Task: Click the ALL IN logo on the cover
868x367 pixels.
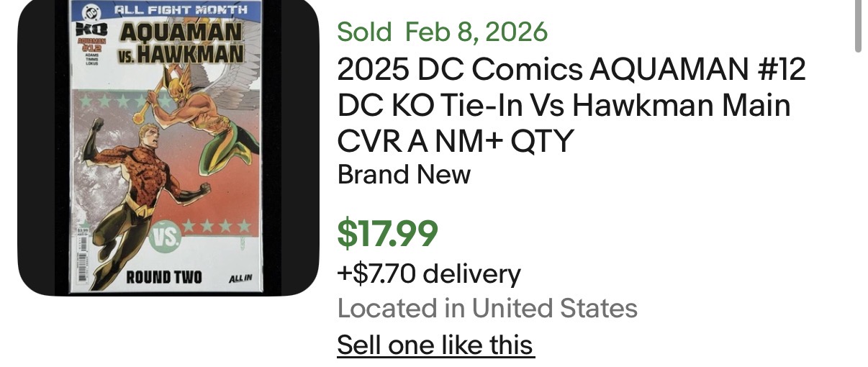Action: pos(240,278)
